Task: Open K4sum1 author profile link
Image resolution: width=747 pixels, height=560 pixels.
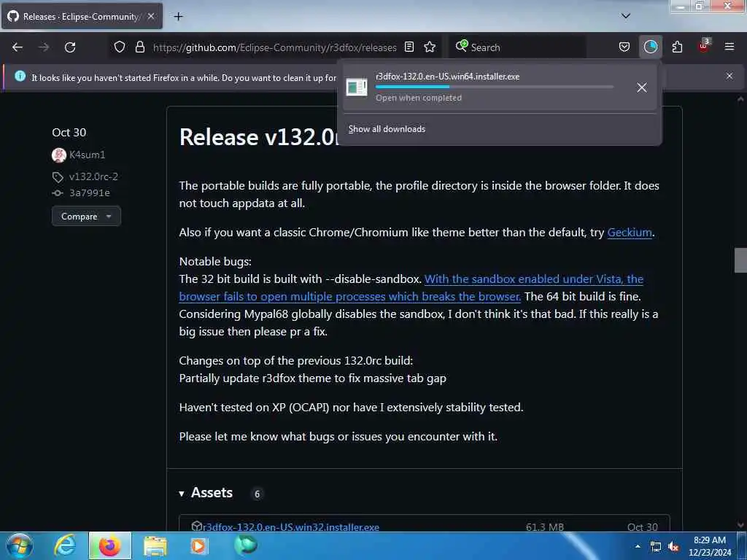Action: (88, 155)
